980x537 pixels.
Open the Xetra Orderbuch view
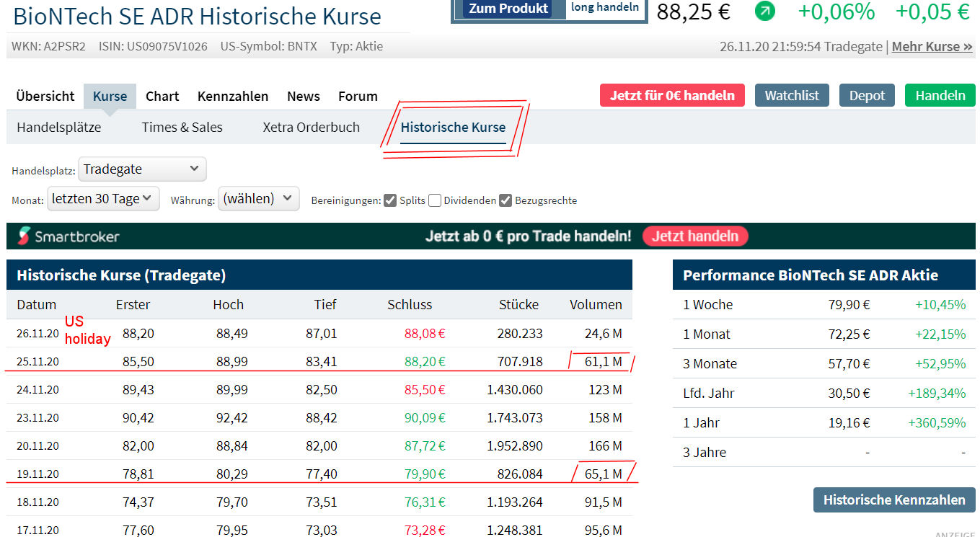311,127
